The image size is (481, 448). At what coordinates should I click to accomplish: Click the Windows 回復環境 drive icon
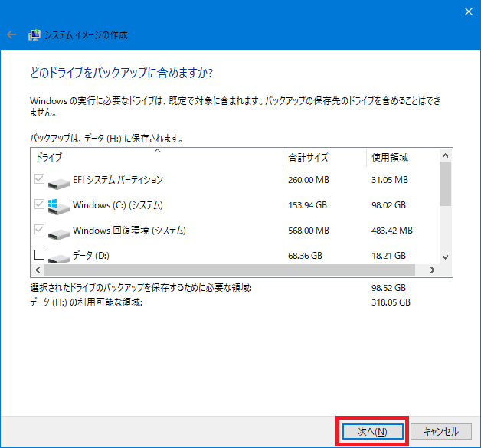tap(58, 234)
